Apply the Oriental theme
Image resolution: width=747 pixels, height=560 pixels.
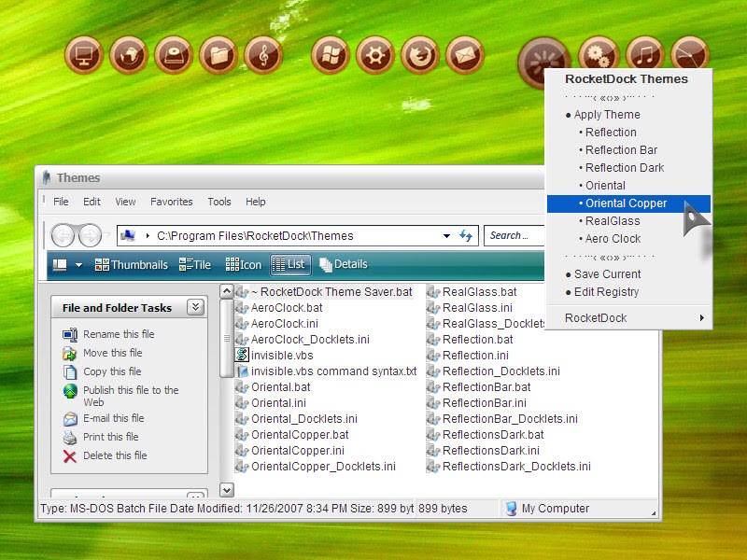[628, 185]
